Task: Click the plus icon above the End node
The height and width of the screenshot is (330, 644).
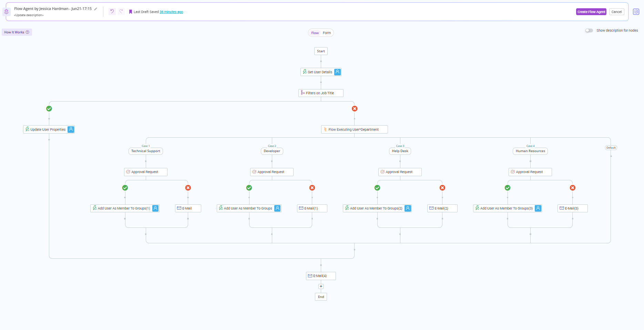Action: point(321,286)
